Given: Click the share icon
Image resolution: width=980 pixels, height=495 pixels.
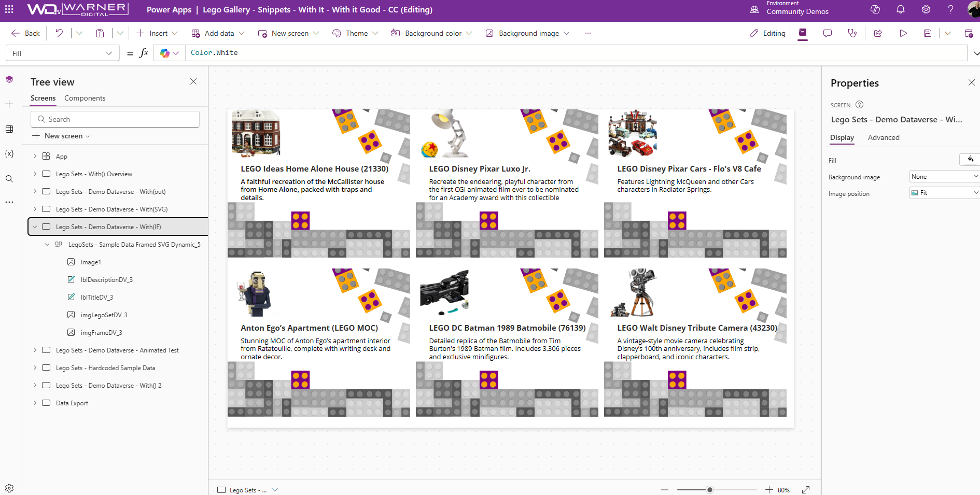Looking at the screenshot, I should coord(878,33).
